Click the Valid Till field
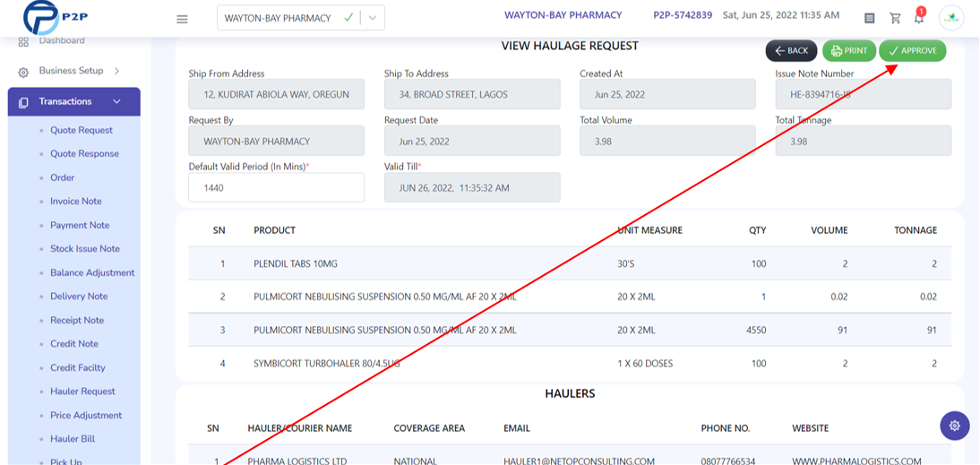This screenshot has height=465, width=980. click(x=472, y=187)
